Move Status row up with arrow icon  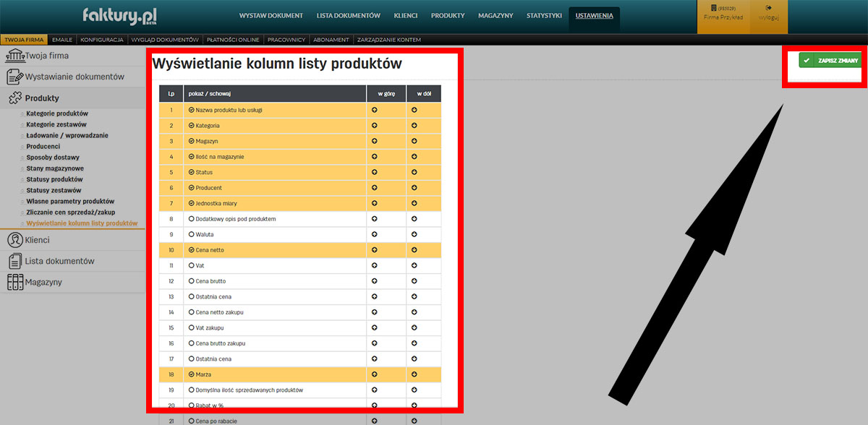tap(375, 172)
